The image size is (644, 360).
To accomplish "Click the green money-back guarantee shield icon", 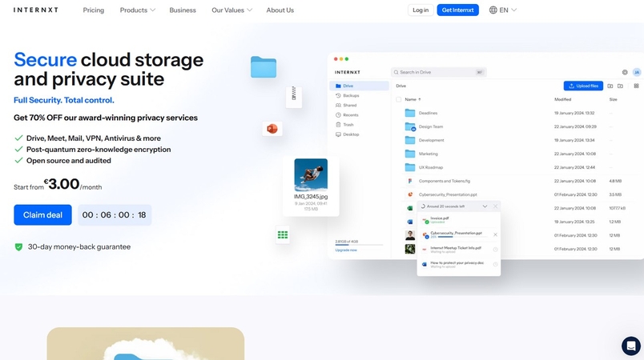I will (x=18, y=247).
